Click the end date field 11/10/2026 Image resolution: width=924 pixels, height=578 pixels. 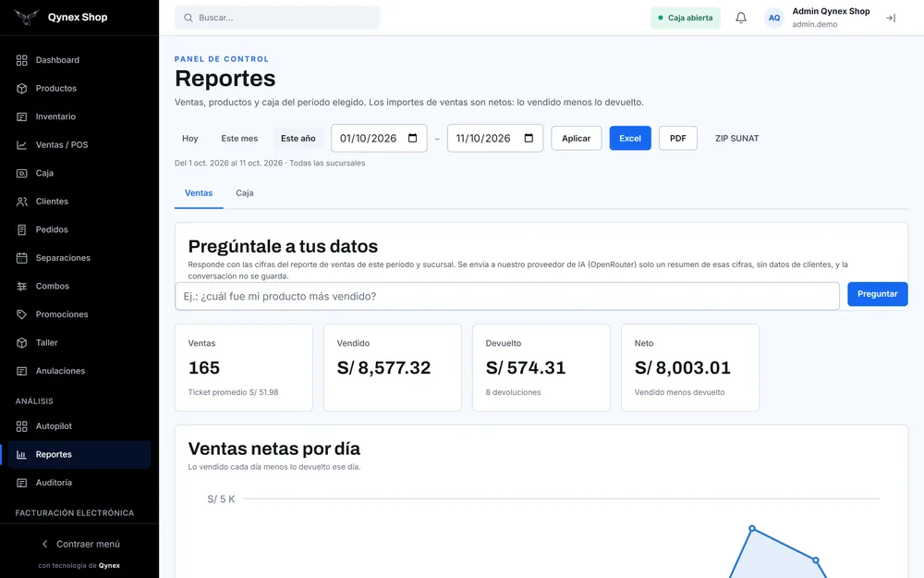click(495, 139)
